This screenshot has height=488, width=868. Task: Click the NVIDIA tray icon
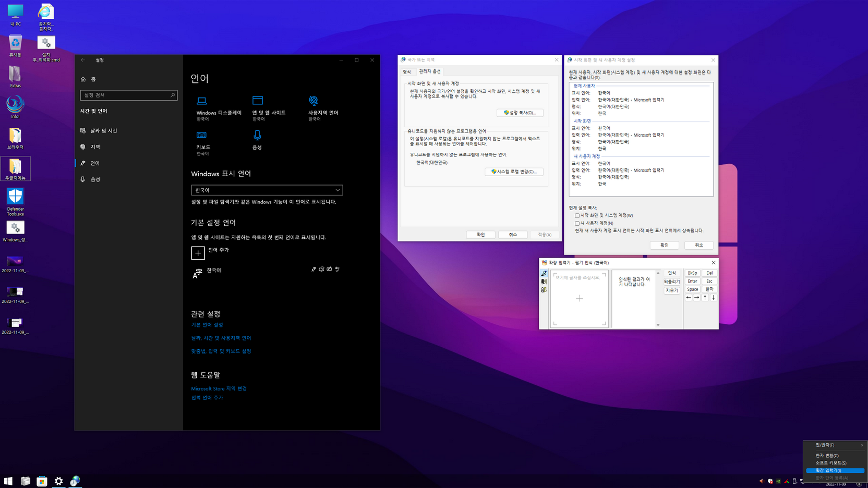pos(778,481)
